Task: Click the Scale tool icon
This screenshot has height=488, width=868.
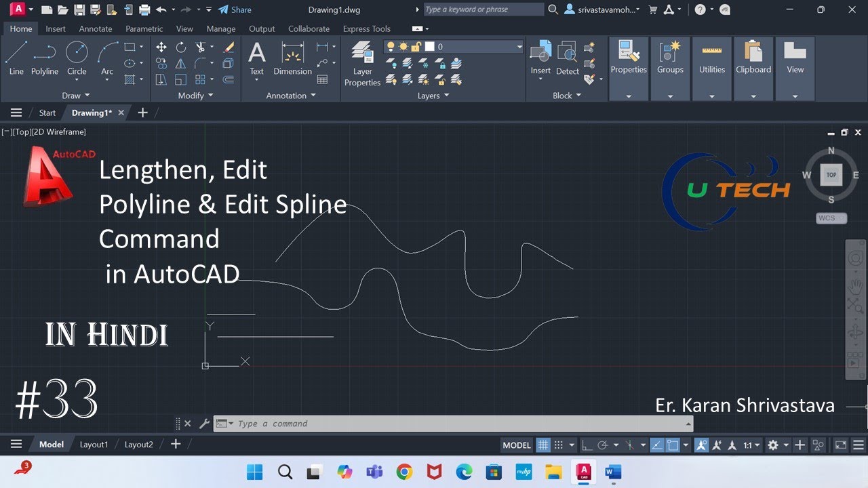Action: (181, 79)
